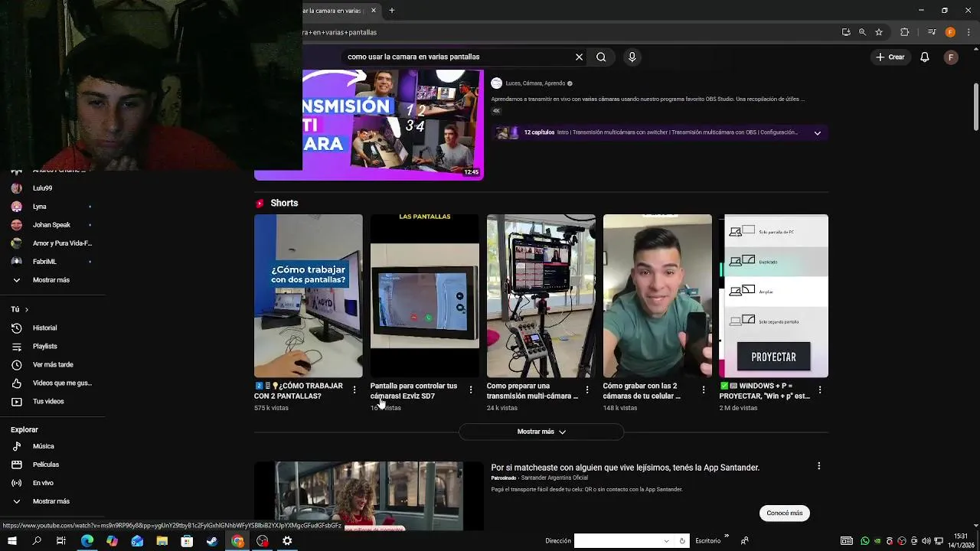The height and width of the screenshot is (551, 980).
Task: Open options menu for WINDOWS + P short
Action: 820,390
